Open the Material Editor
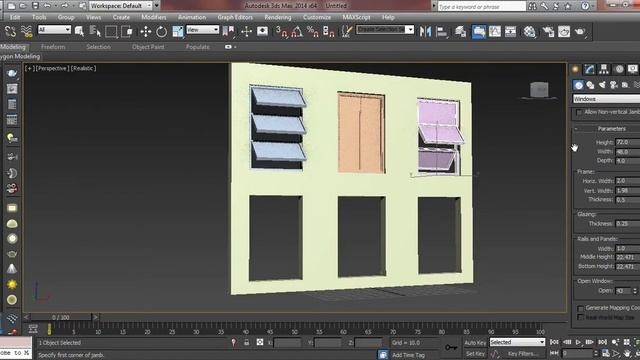The height and width of the screenshot is (360, 640). [x=529, y=31]
